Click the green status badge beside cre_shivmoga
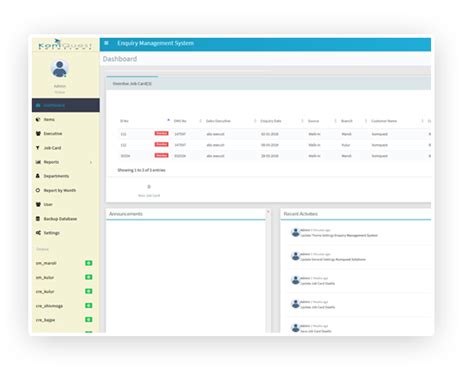Screen dimensions: 474x367 [89, 305]
